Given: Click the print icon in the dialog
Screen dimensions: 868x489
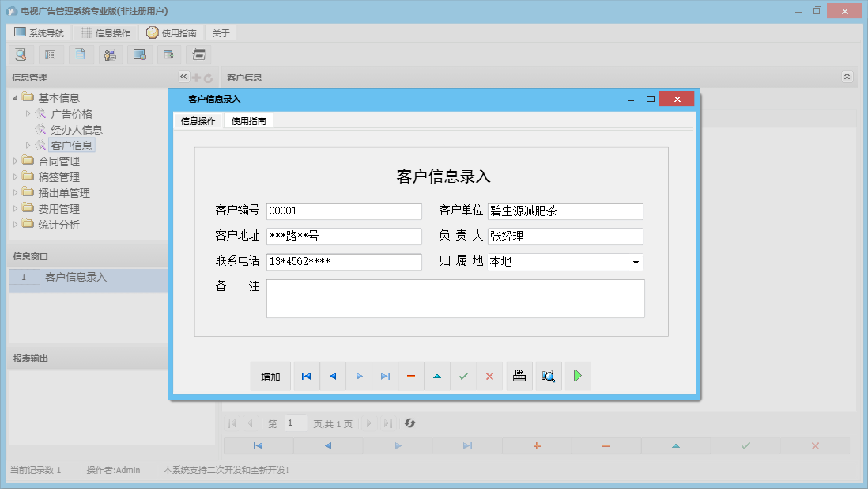Looking at the screenshot, I should [x=519, y=376].
